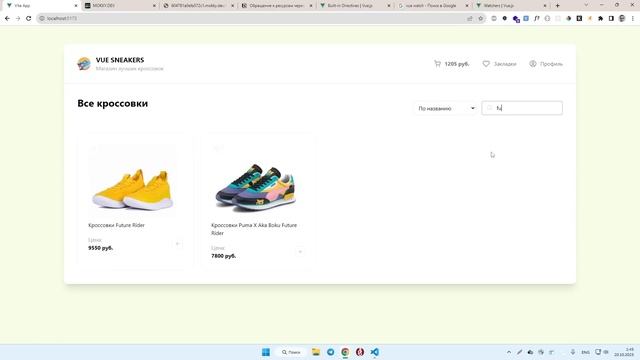Viewport: 640px width, 360px height.
Task: Switch the ENG input language
Action: (x=585, y=352)
